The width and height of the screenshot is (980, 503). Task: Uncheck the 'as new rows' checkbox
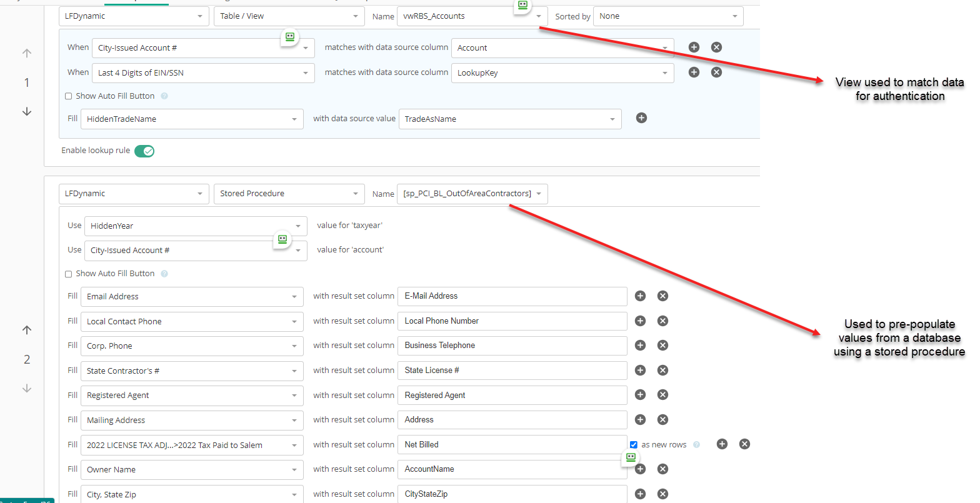point(634,445)
